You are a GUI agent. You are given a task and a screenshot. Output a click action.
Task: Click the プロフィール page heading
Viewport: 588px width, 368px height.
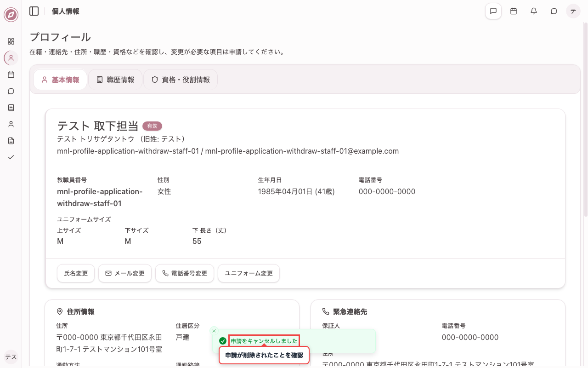pos(60,37)
